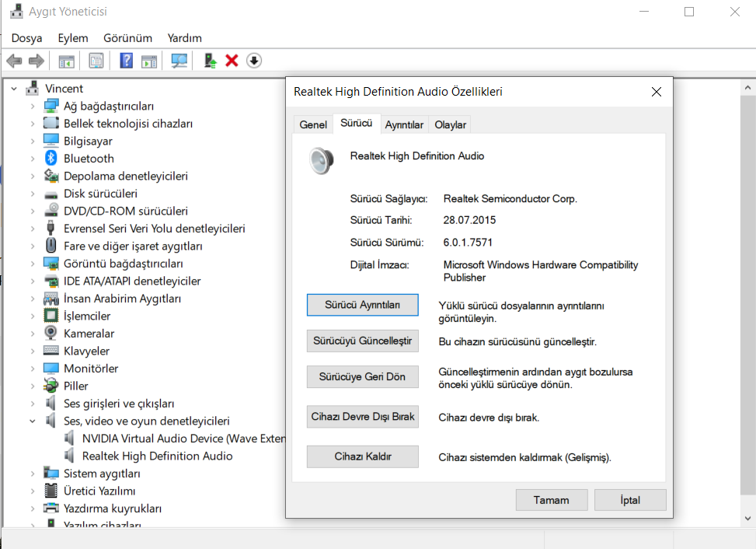
Task: Expand İnsan Arabirim Aygıtları node
Action: click(33, 299)
